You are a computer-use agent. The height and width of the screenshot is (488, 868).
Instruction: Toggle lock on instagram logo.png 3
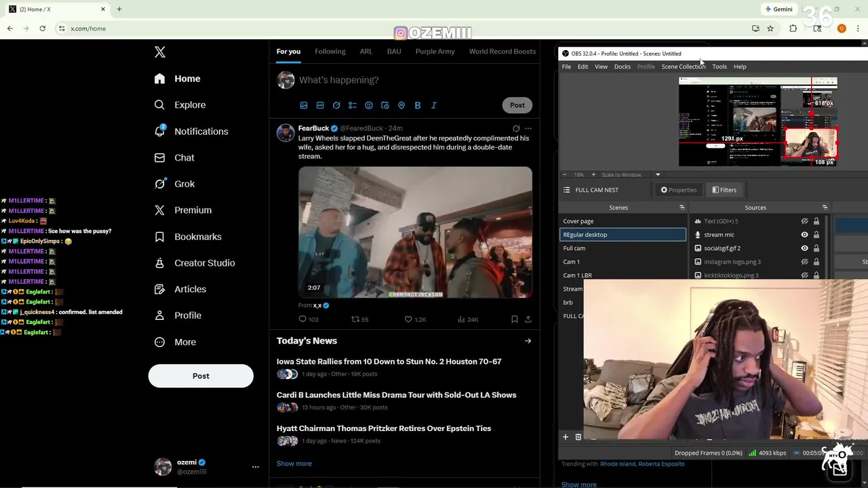pos(816,262)
